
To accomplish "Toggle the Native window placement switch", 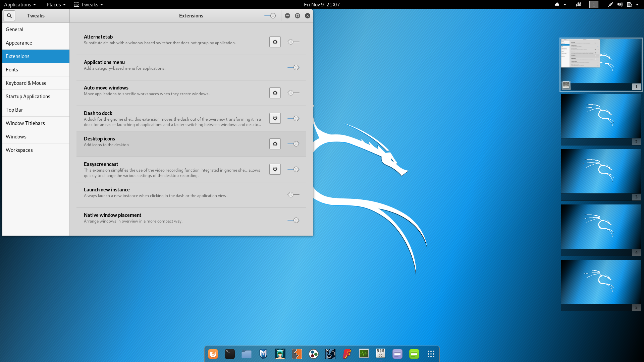I will (x=293, y=220).
